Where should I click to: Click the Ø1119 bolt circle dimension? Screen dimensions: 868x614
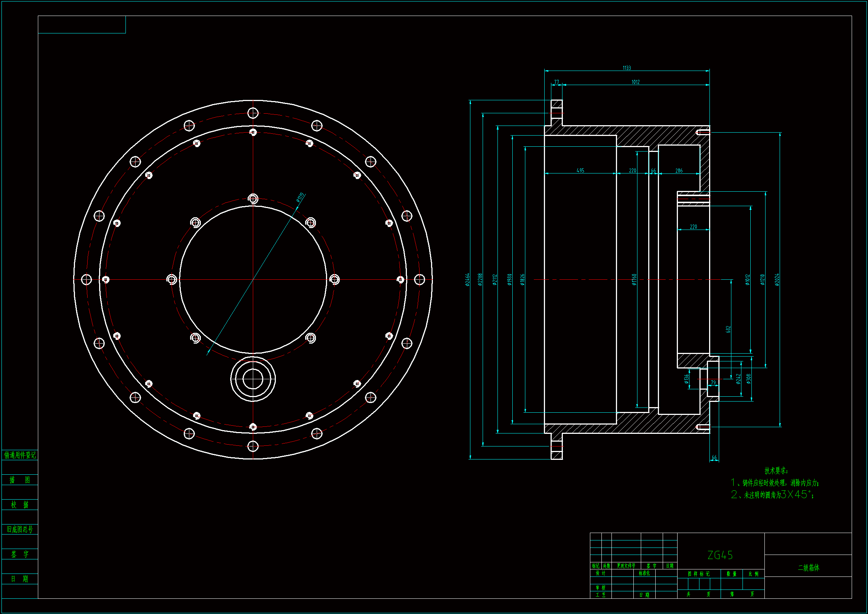coord(301,197)
